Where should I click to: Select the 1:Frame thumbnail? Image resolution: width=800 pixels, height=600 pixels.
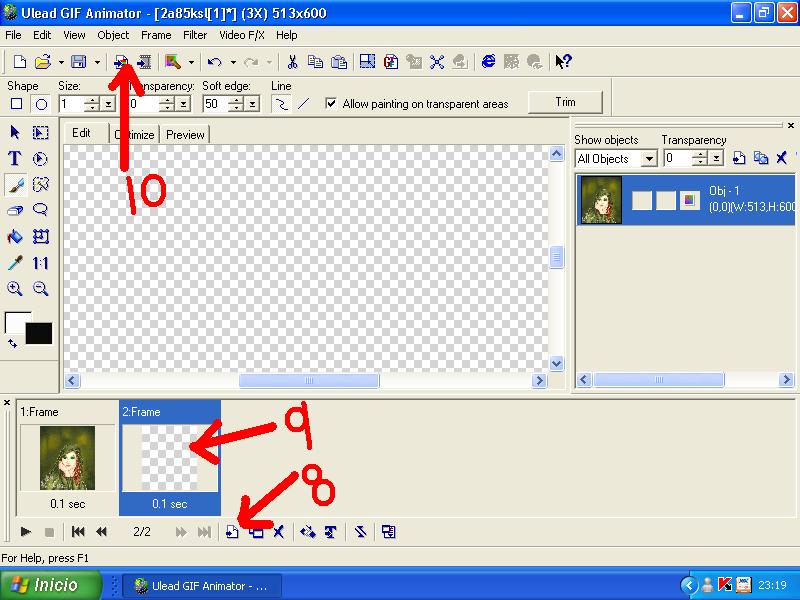coord(67,458)
